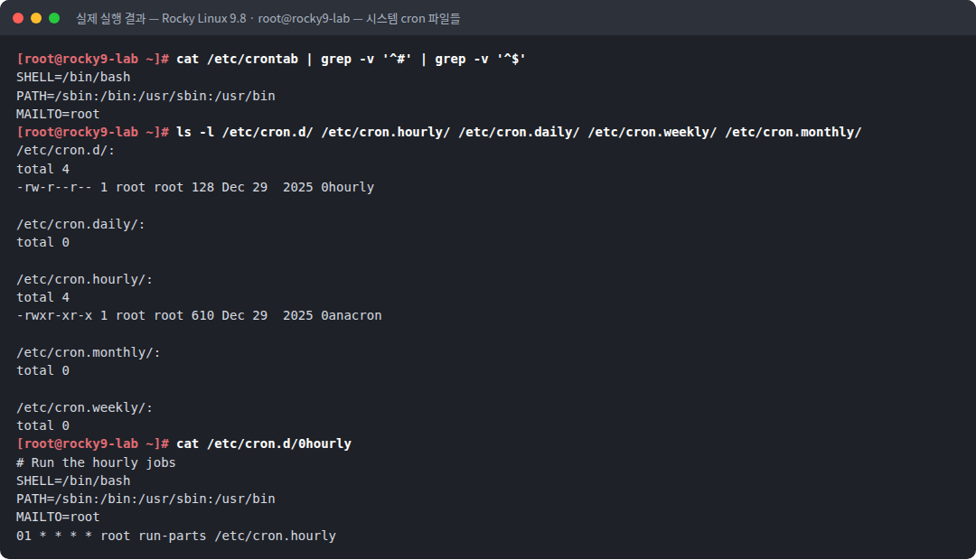
Task: Click the 0anacron file listing row
Action: click(199, 315)
